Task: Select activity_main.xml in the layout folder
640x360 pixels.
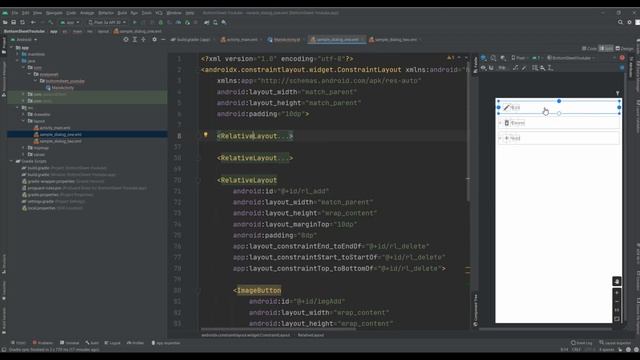Action: [52, 128]
